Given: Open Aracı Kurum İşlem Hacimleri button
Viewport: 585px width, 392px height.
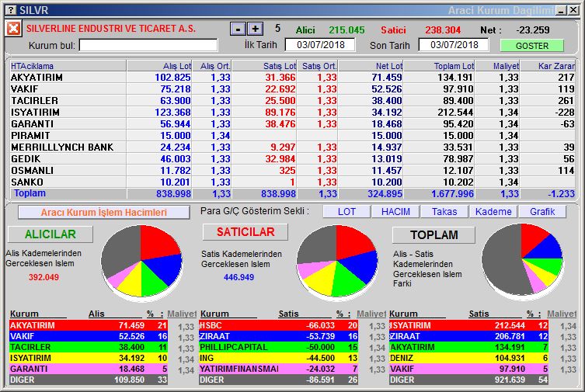Looking at the screenshot, I should pyautogui.click(x=104, y=213).
